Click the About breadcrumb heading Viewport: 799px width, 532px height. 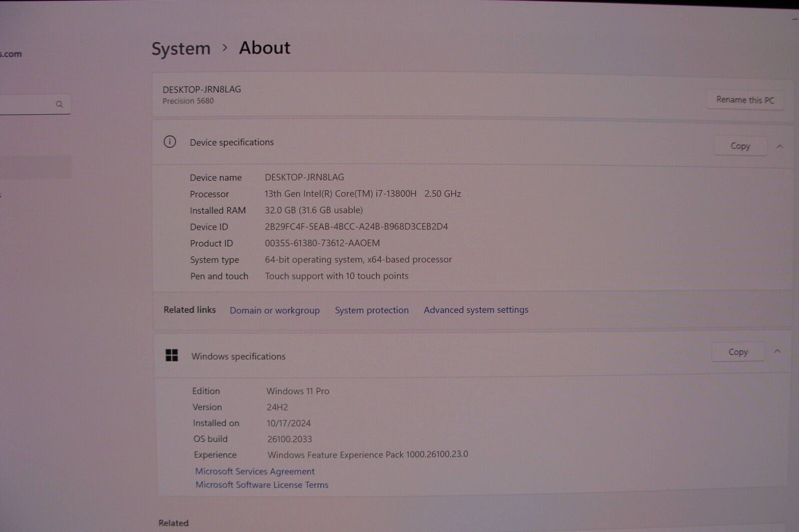[x=265, y=47]
